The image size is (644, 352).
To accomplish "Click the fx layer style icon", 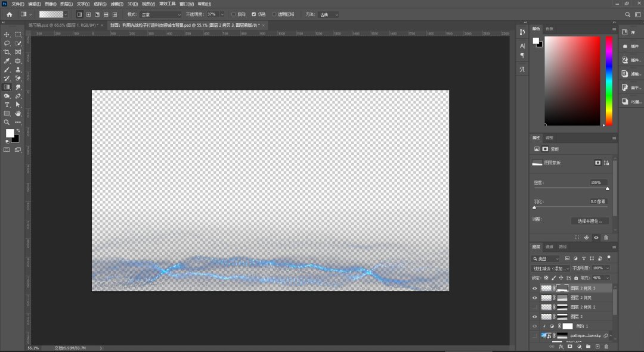I will (x=561, y=347).
